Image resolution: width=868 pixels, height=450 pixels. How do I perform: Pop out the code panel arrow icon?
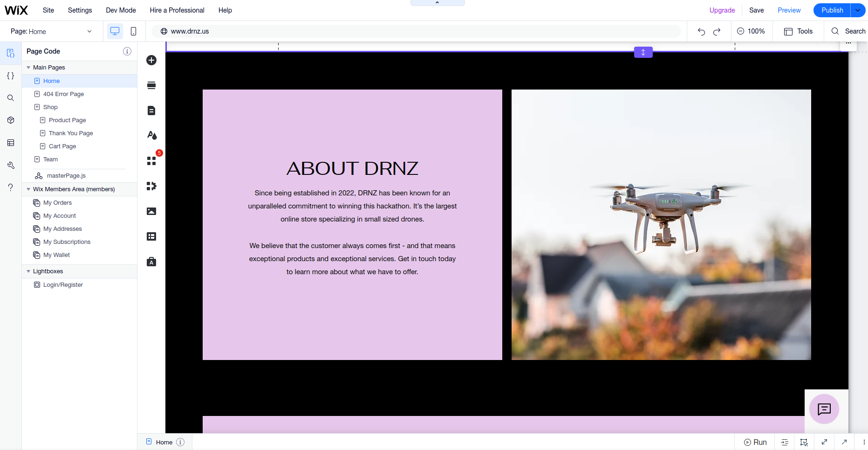(844, 442)
